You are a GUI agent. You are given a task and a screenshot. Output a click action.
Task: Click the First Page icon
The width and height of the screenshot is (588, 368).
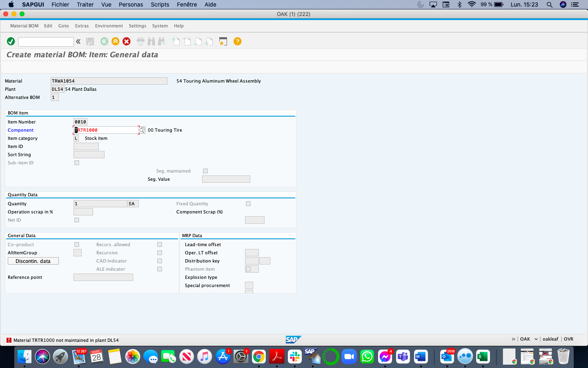point(176,41)
